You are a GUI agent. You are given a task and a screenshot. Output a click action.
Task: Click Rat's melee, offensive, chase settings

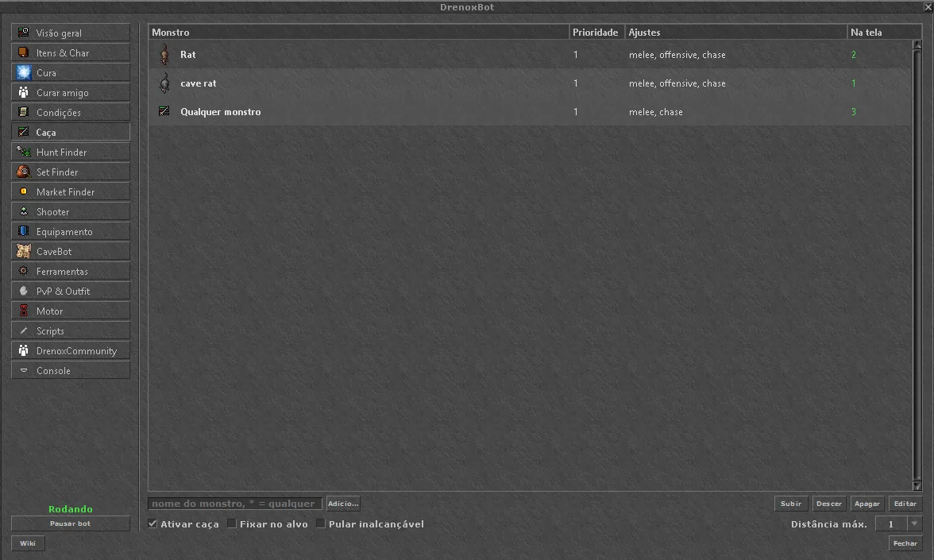[677, 54]
